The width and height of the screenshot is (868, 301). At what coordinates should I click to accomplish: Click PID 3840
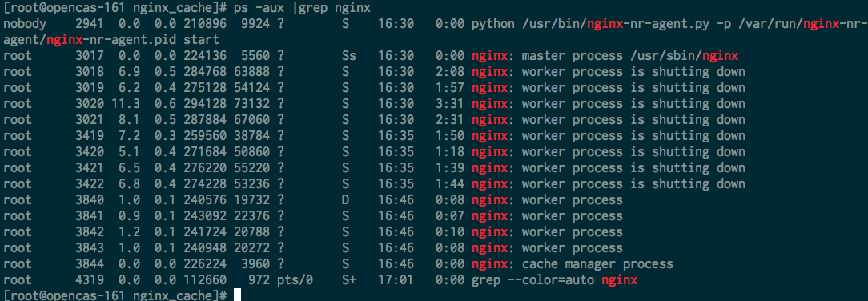89,200
